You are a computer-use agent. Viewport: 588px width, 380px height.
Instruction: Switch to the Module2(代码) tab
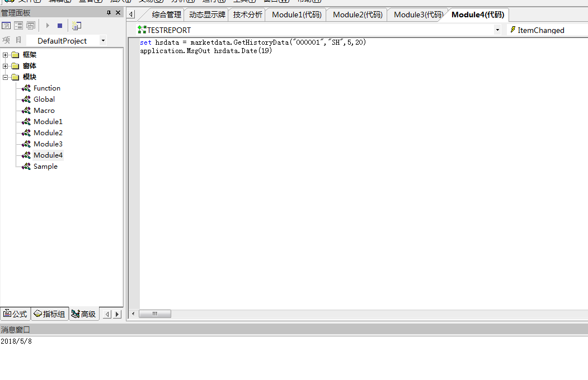coord(357,15)
